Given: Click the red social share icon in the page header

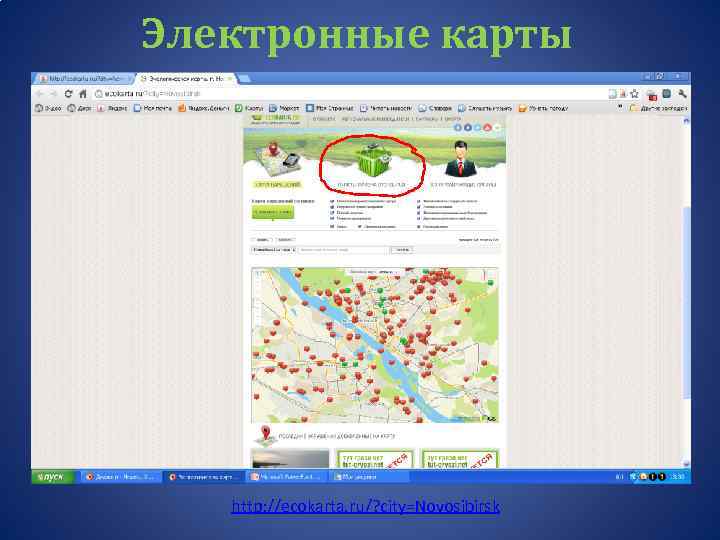Looking at the screenshot, I should (487, 128).
